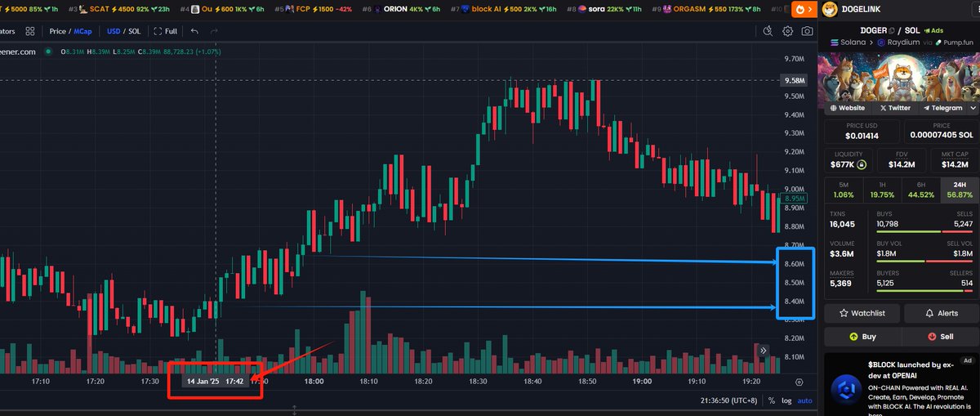
Task: Take a chart snapshot with camera icon
Action: point(808,31)
